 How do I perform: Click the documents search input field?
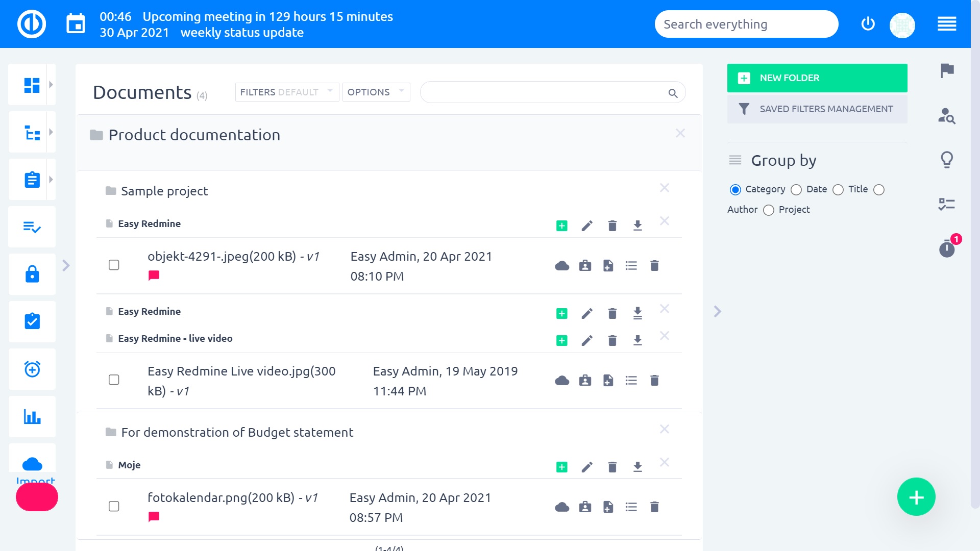pyautogui.click(x=552, y=92)
